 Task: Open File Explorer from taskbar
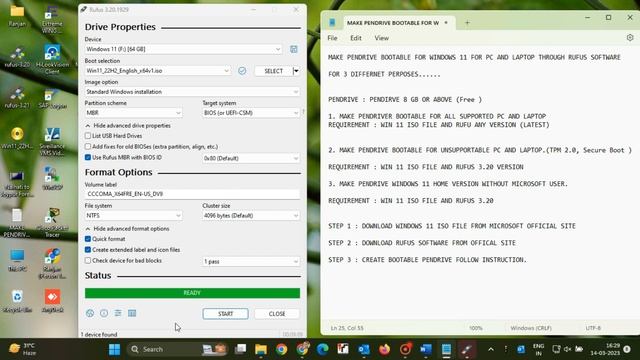(x=261, y=349)
